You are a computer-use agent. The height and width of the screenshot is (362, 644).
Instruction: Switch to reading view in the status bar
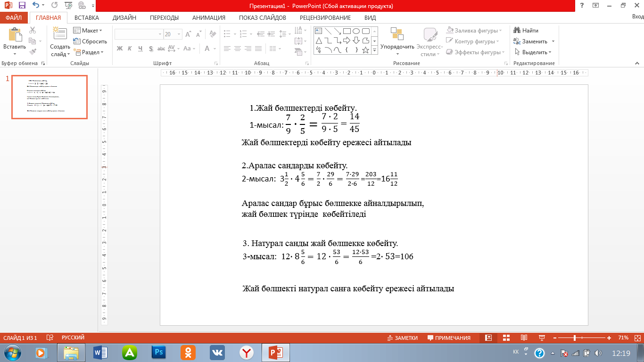524,338
